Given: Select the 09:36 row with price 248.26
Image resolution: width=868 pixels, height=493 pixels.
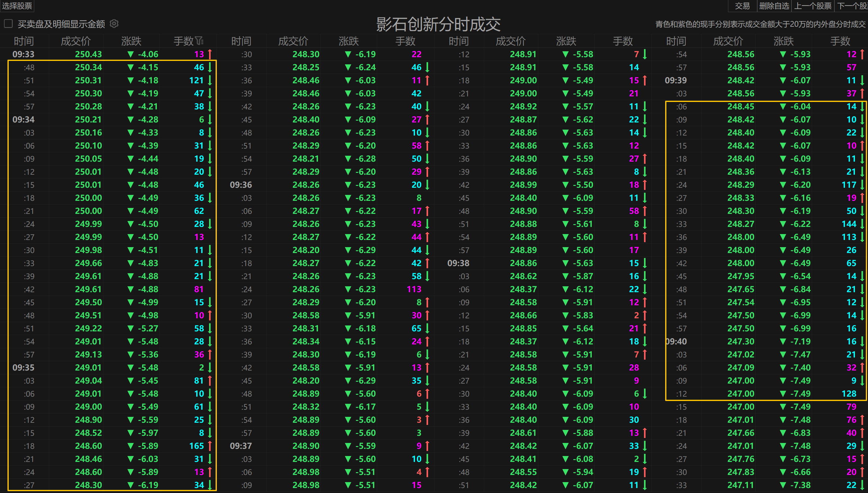Looking at the screenshot, I should 306,185.
